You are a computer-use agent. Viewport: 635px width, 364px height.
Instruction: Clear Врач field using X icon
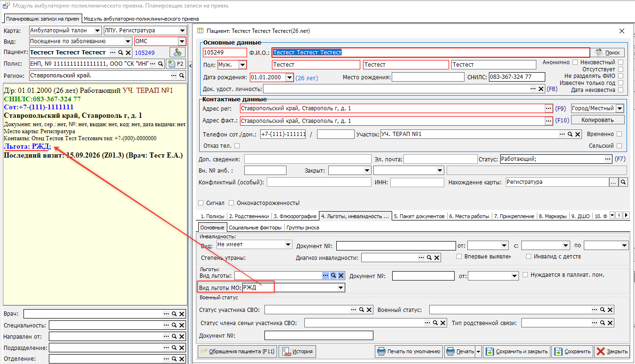point(182,314)
